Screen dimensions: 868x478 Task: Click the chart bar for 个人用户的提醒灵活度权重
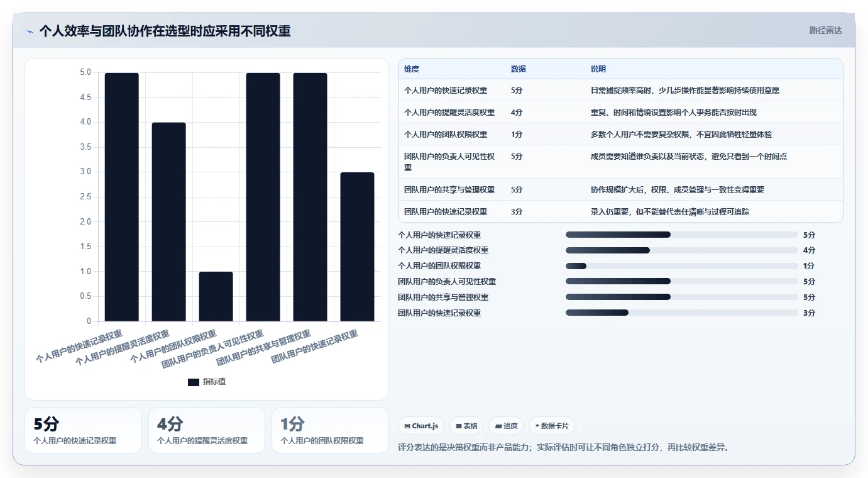pyautogui.click(x=168, y=222)
